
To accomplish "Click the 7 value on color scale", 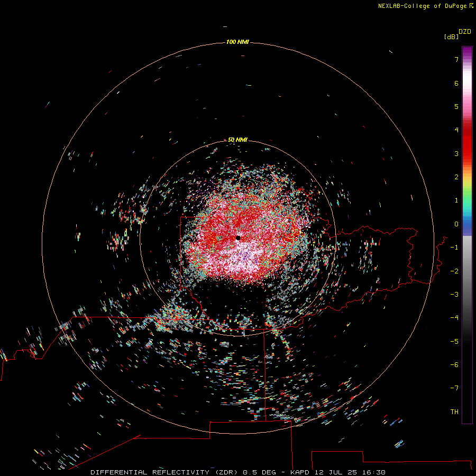I will pos(456,59).
